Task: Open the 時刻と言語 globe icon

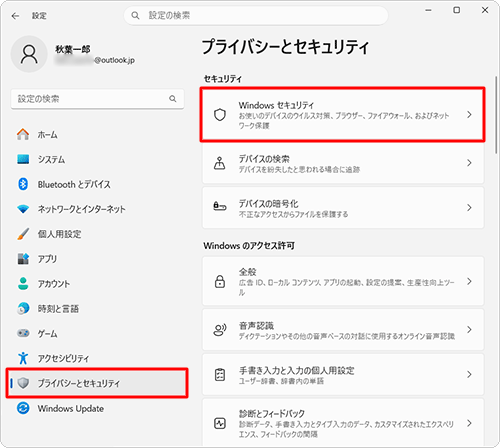Action: (23, 308)
